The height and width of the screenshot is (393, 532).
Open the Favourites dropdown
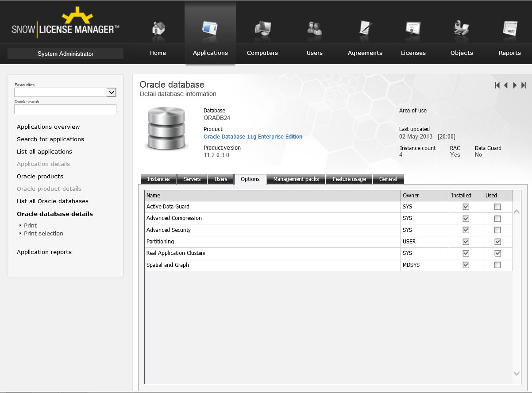coord(112,92)
